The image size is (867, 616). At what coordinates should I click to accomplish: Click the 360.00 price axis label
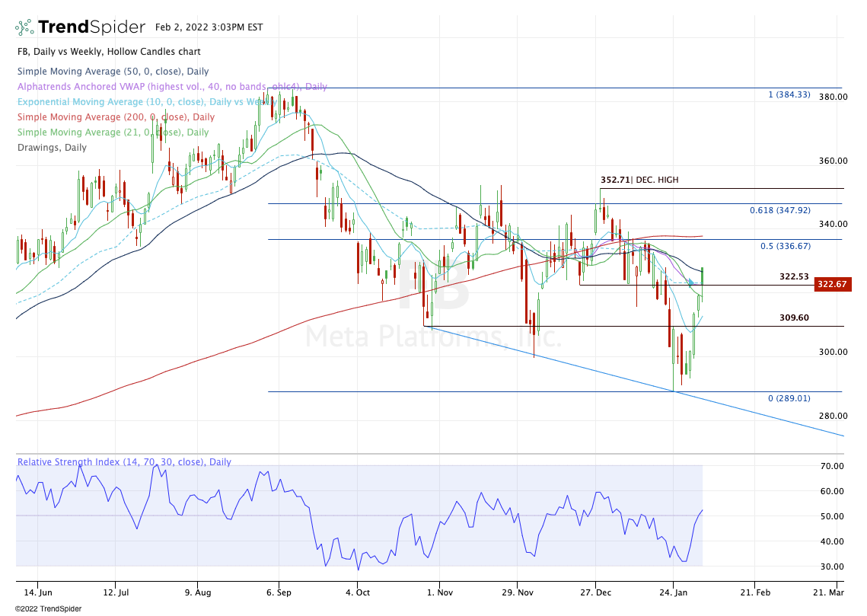pos(833,161)
